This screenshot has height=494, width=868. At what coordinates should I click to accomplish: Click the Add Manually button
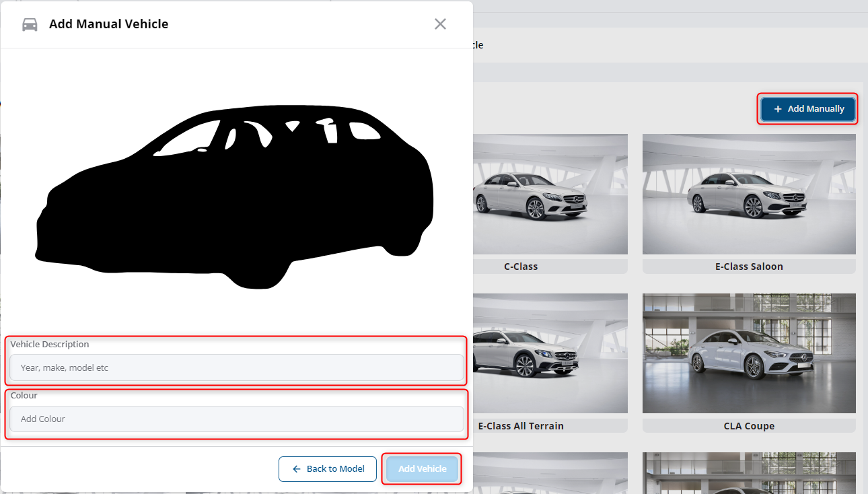[808, 109]
